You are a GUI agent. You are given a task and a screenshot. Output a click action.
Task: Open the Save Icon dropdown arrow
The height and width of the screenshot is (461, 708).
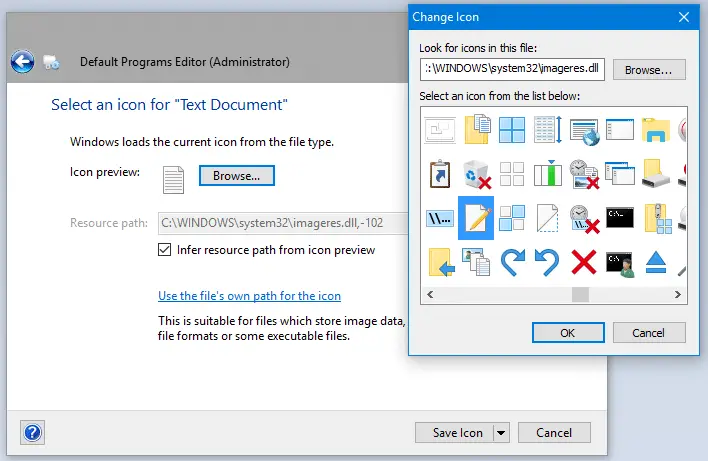(501, 433)
